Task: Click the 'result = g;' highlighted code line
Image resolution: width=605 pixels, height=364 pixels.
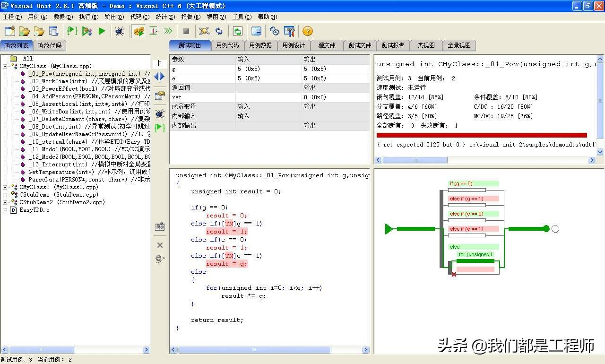Action: 226,264
